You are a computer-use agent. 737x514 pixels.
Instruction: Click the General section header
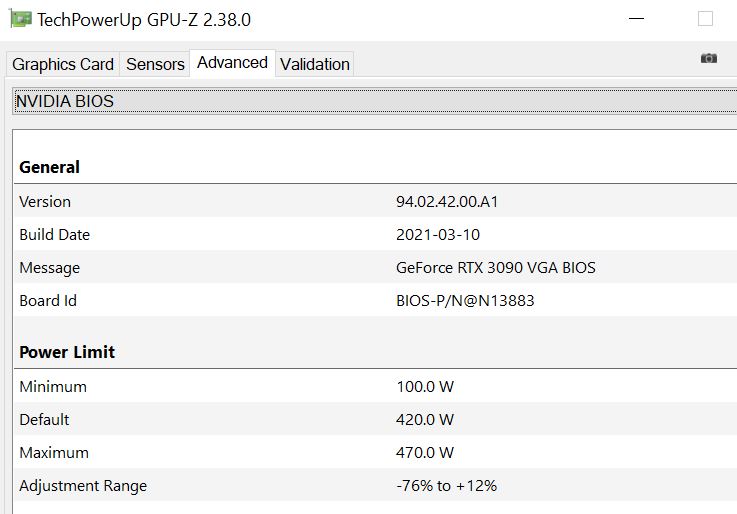[50, 167]
